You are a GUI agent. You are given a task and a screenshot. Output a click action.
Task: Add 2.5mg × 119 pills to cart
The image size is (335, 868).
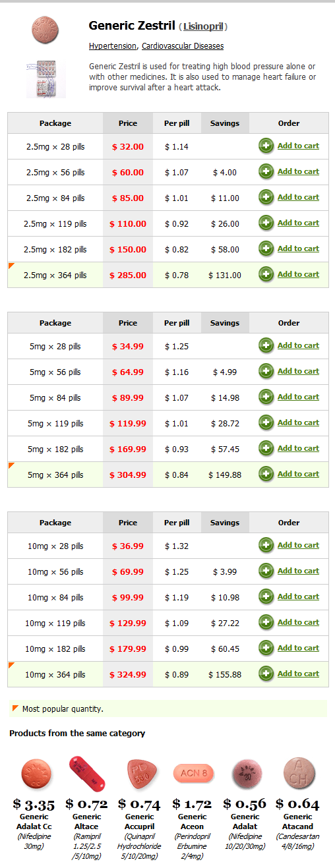pyautogui.click(x=298, y=223)
